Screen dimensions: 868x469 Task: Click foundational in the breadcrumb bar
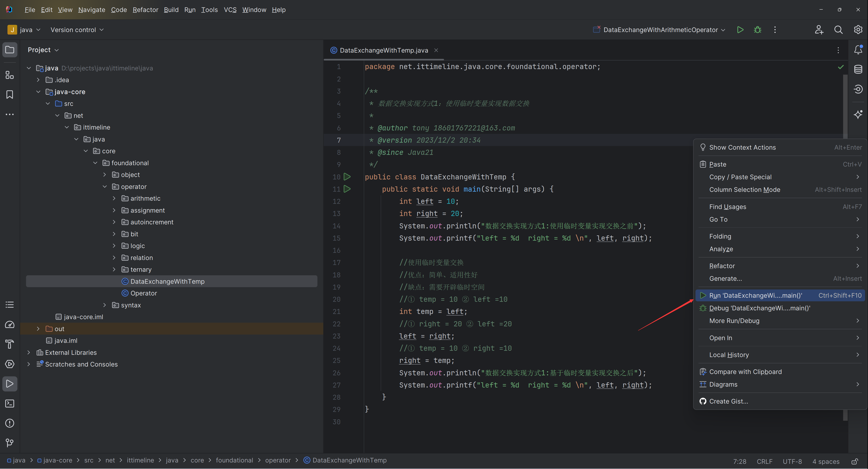[234, 460]
